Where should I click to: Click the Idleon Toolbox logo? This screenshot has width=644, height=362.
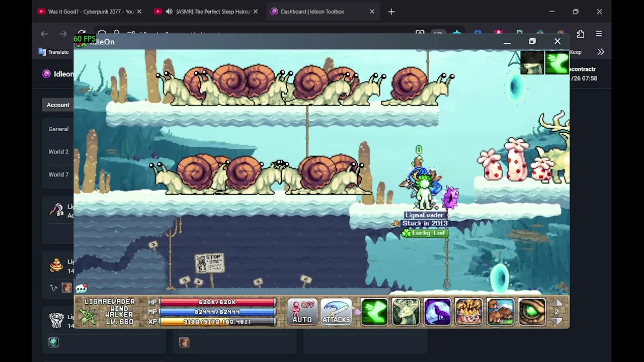[x=47, y=74]
